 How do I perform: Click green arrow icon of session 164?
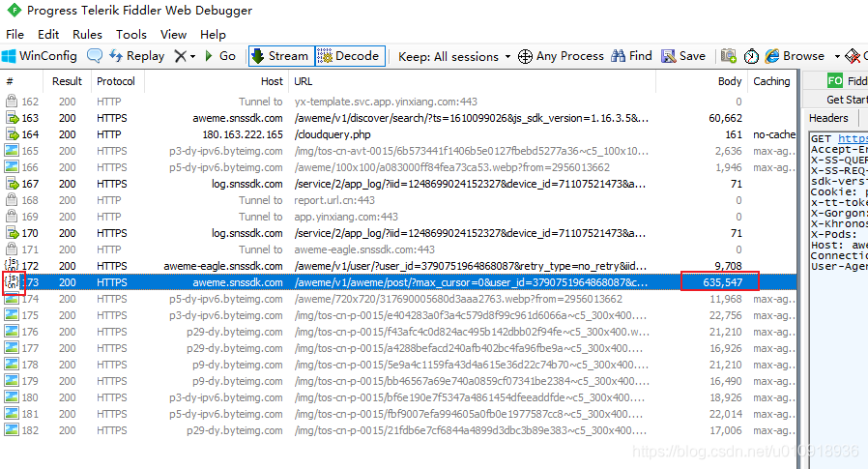(12, 134)
